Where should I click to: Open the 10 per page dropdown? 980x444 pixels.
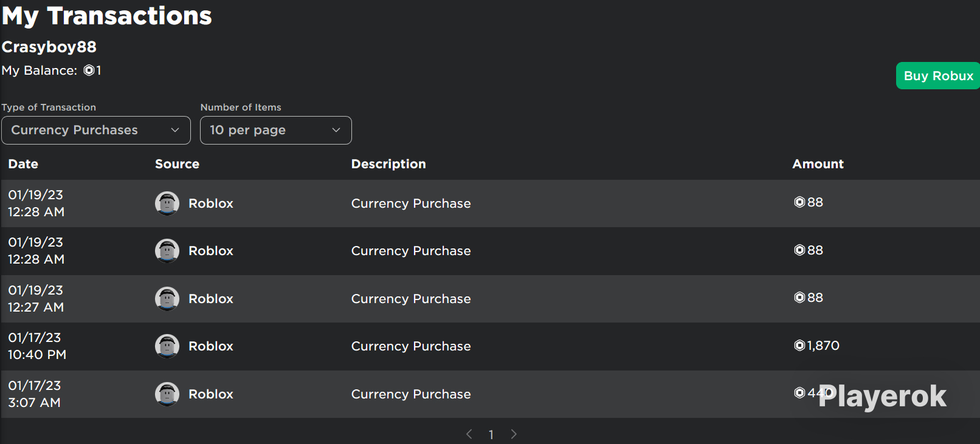275,131
